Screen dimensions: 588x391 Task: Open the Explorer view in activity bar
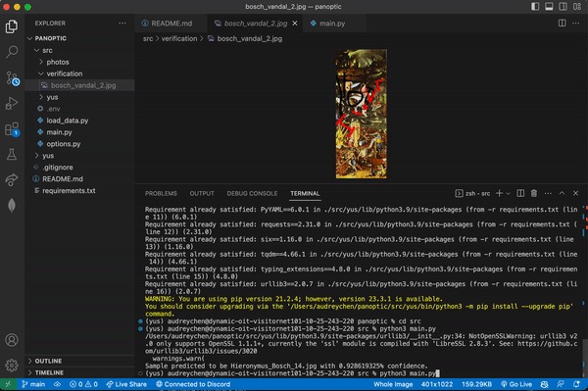coord(12,26)
